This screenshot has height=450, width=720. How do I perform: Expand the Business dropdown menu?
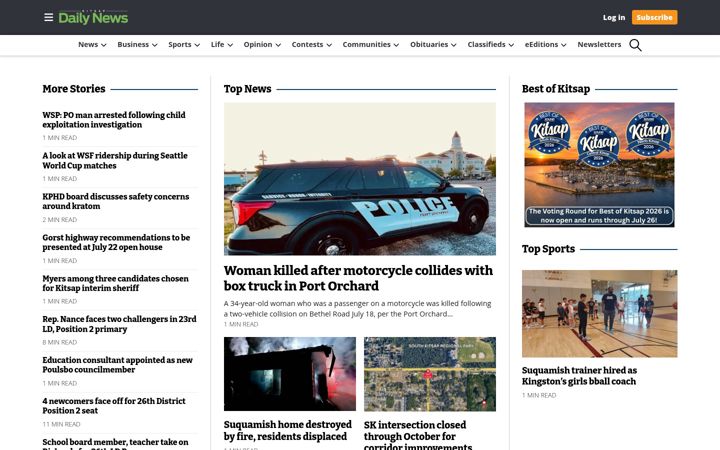pyautogui.click(x=137, y=45)
